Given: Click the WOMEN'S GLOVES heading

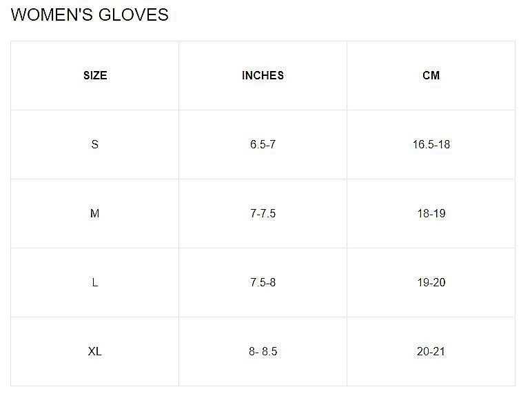Looking at the screenshot, I should (x=90, y=15).
